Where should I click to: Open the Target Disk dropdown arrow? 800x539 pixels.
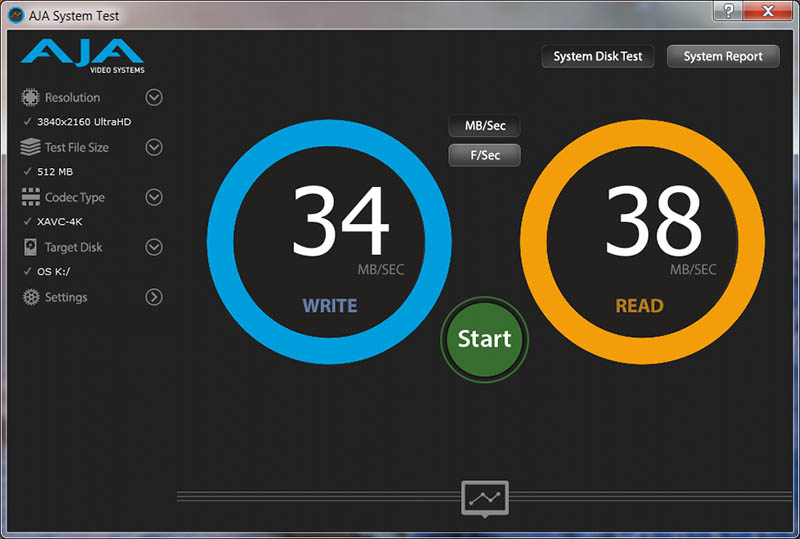coord(154,247)
